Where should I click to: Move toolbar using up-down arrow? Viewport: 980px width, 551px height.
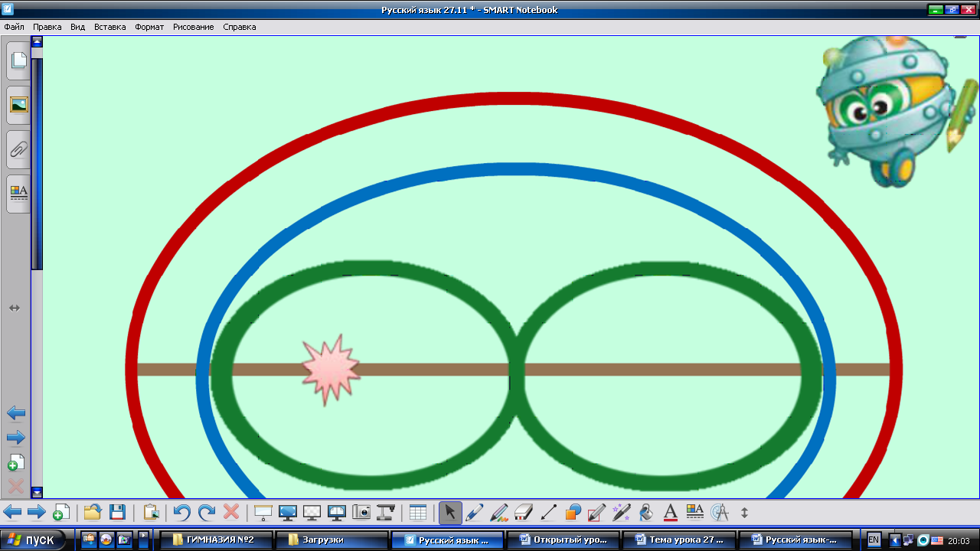click(743, 512)
